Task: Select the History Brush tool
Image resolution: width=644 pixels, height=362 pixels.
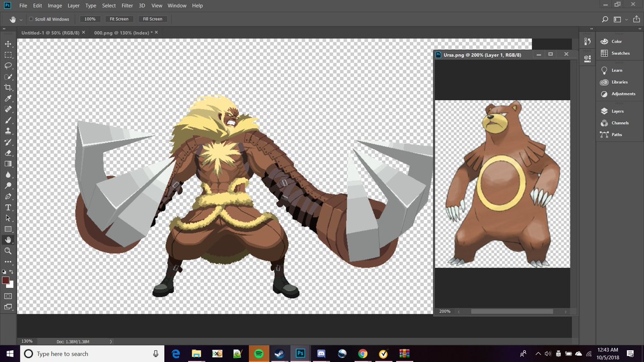Action: 8,142
